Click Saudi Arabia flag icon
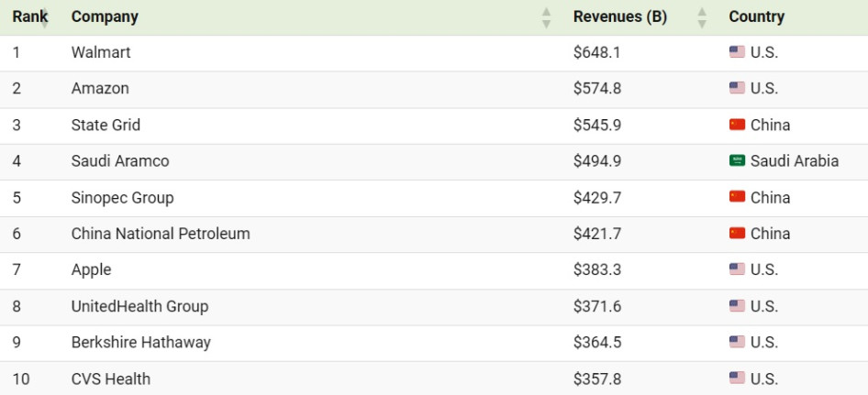This screenshot has height=395, width=868. coord(737,161)
